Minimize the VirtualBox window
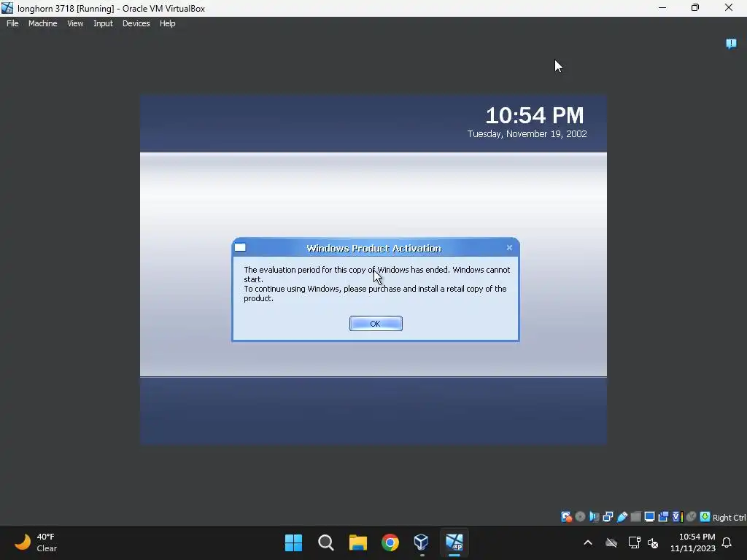 click(662, 7)
